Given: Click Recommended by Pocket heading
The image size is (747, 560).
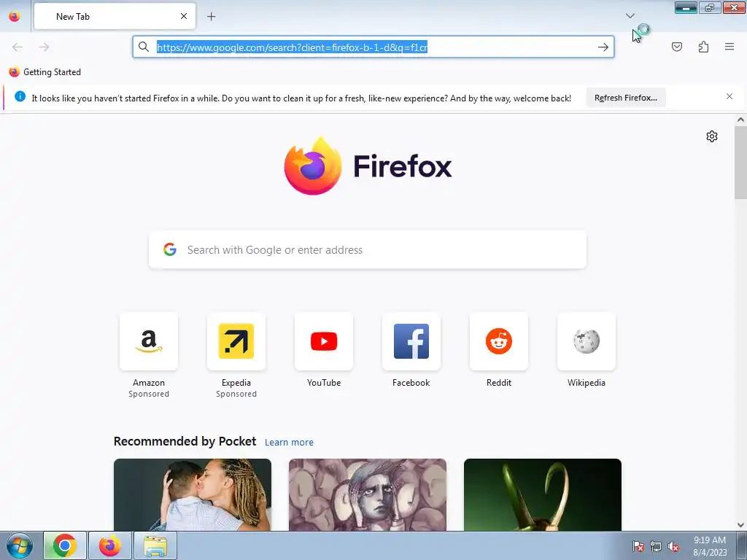Looking at the screenshot, I should [x=185, y=441].
